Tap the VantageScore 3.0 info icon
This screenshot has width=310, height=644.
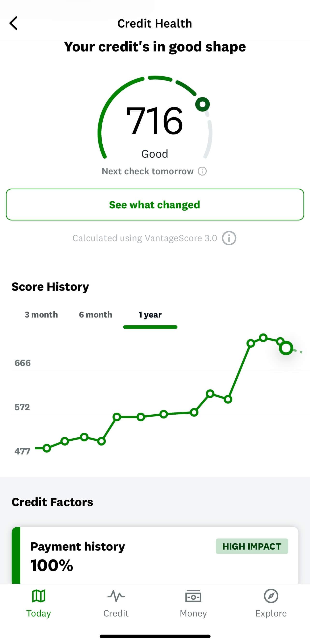click(x=229, y=238)
